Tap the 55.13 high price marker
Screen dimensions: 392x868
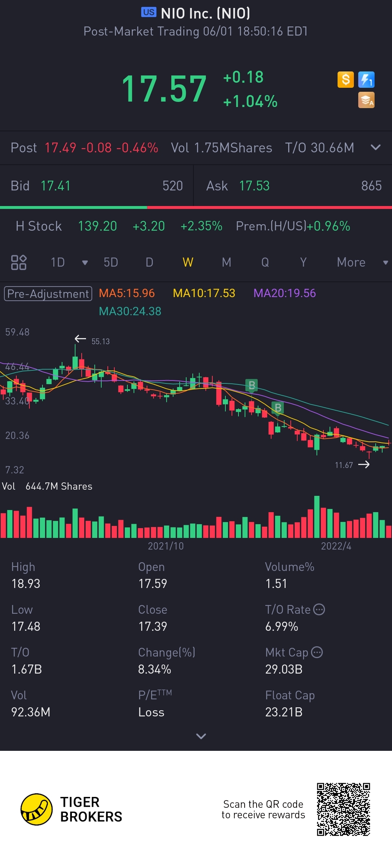click(101, 341)
